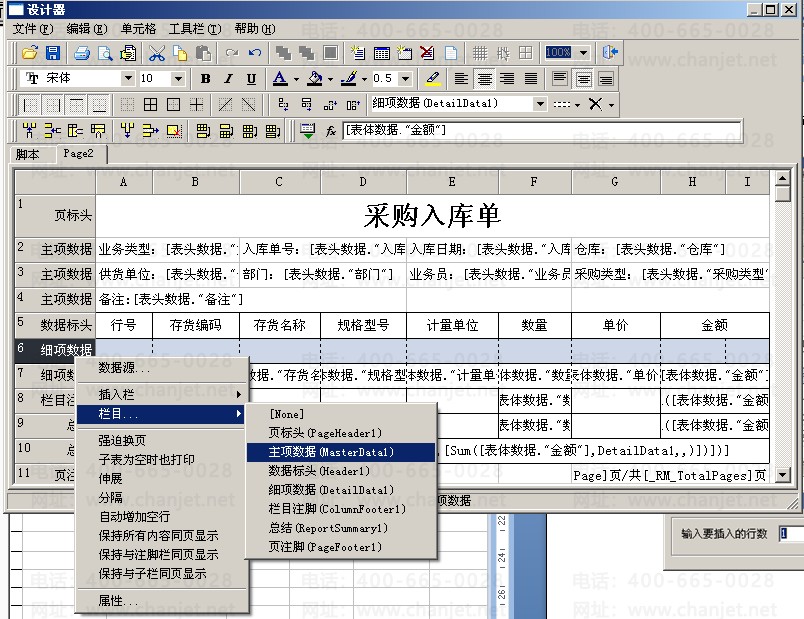
Task: Toggle Bold text formatting
Action: pos(206,78)
